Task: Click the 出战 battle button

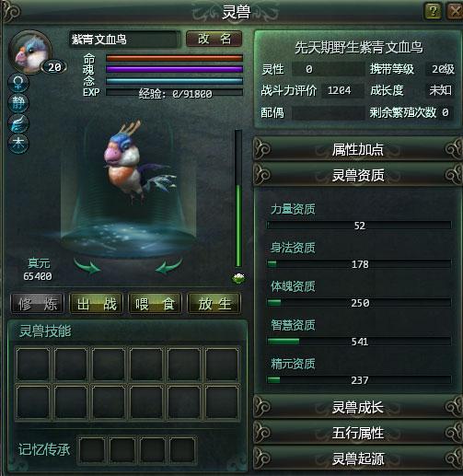Action: [x=97, y=304]
